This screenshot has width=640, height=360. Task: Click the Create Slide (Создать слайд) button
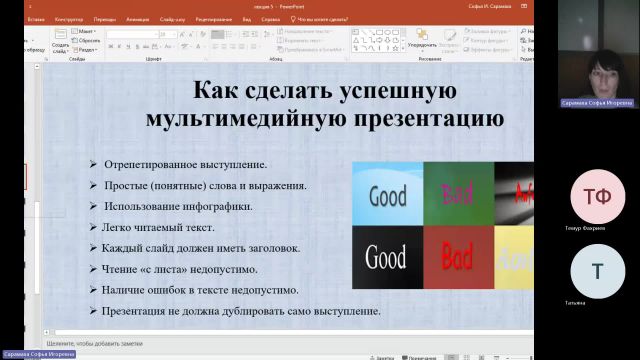pos(60,41)
